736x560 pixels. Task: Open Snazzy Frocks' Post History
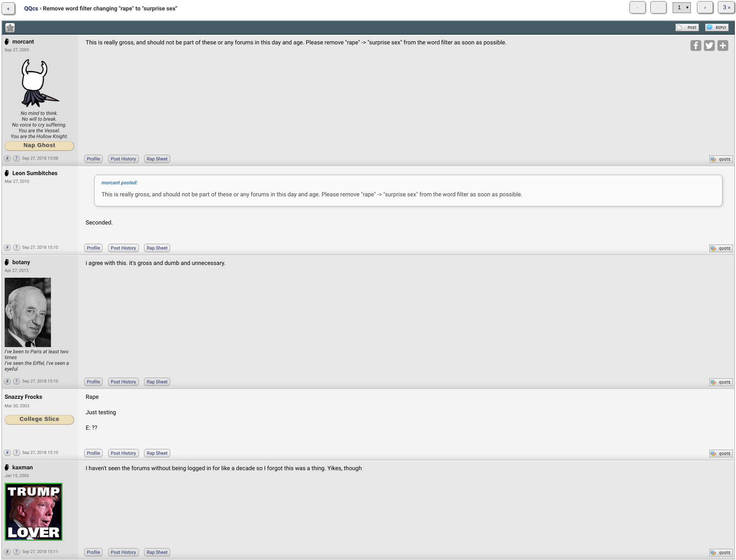[123, 453]
